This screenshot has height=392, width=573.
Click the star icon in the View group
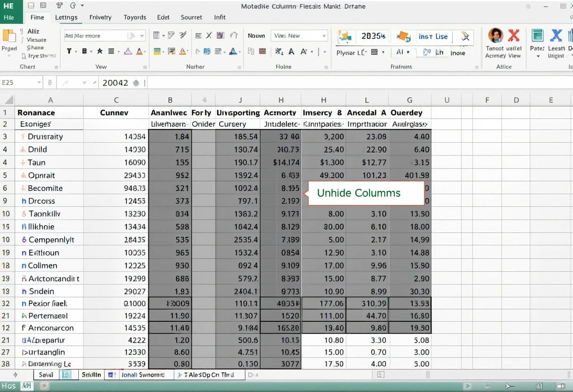(99, 50)
